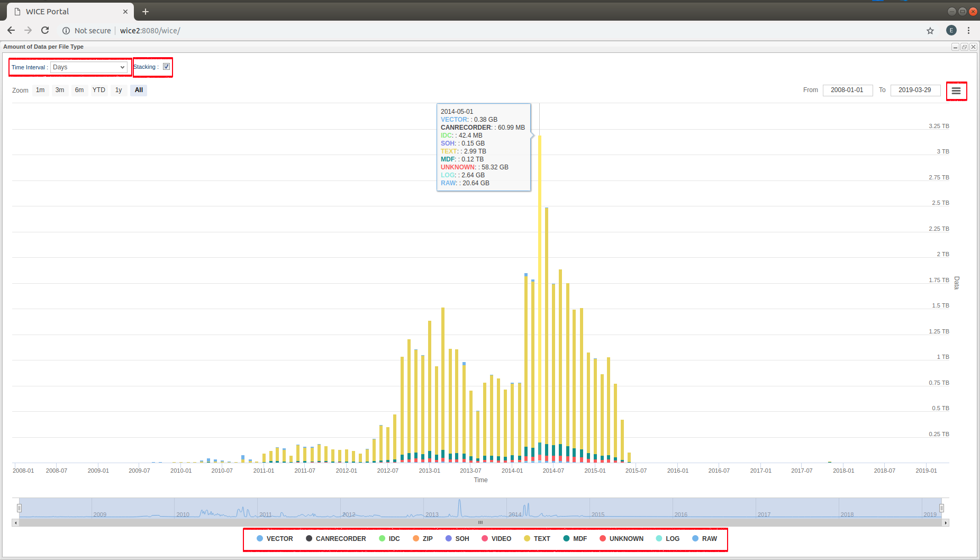Set zoom to 6m range
This screenshot has width=980, height=560.
(79, 90)
